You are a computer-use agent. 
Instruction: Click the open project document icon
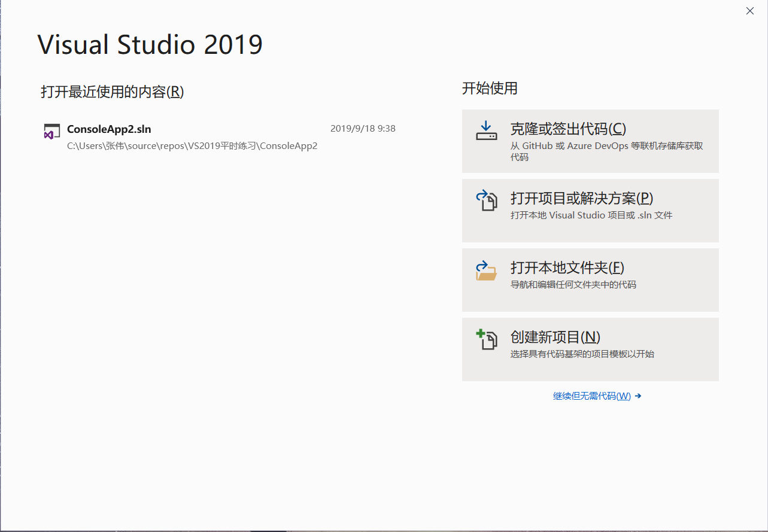point(486,200)
